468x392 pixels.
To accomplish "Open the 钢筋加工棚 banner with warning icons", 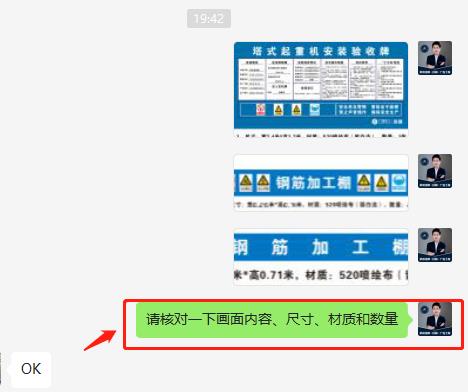I will click(321, 183).
